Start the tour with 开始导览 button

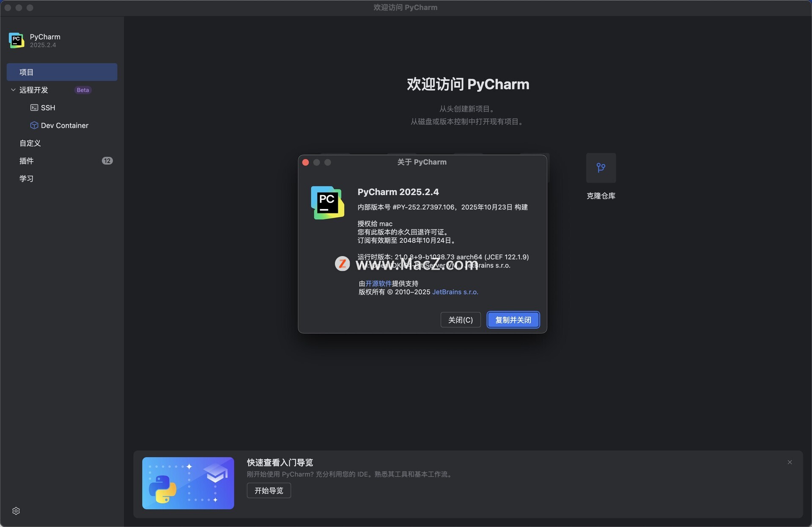tap(269, 491)
